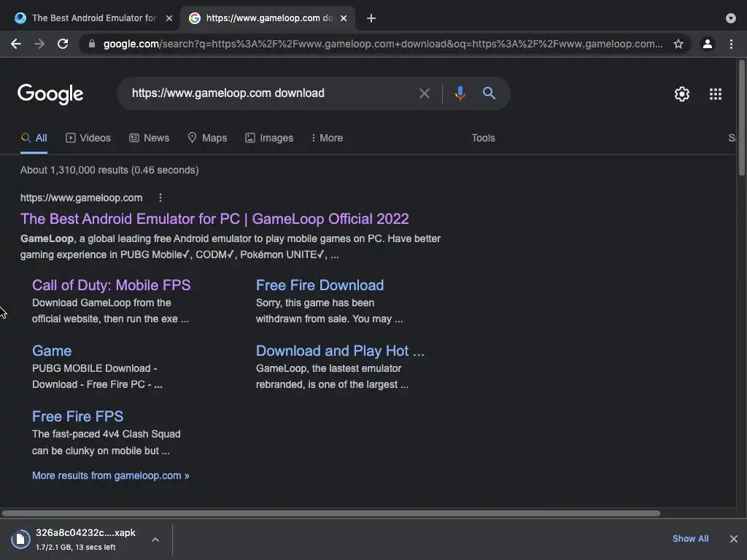Click the result count text About 1,310,000 results
Screen dimensions: 747x560
(x=109, y=170)
